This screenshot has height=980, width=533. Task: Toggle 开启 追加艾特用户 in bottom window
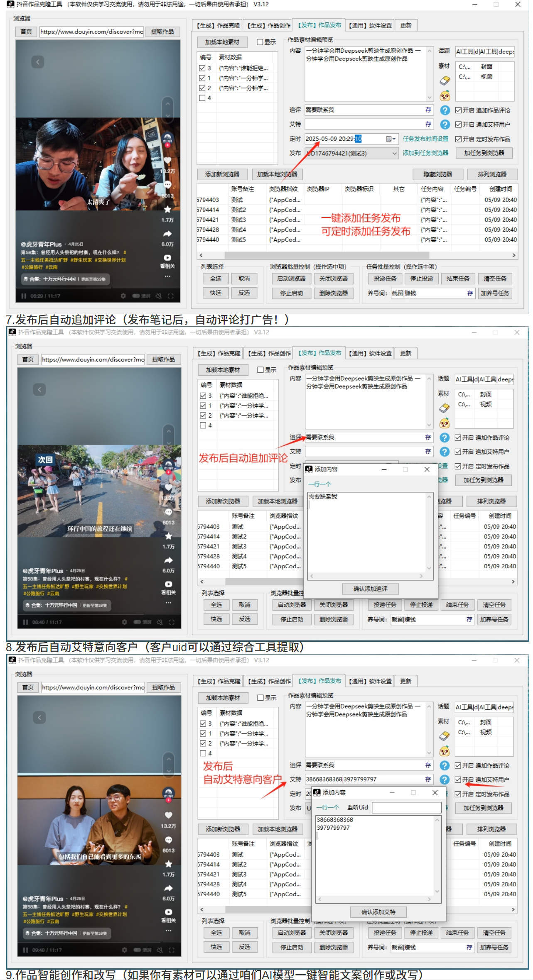tap(458, 780)
